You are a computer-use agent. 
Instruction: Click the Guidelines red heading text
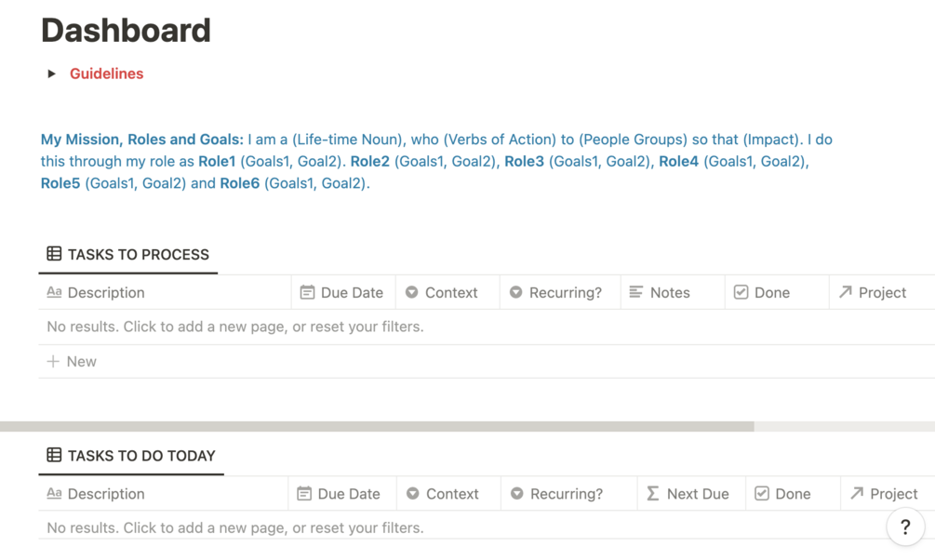click(x=107, y=73)
